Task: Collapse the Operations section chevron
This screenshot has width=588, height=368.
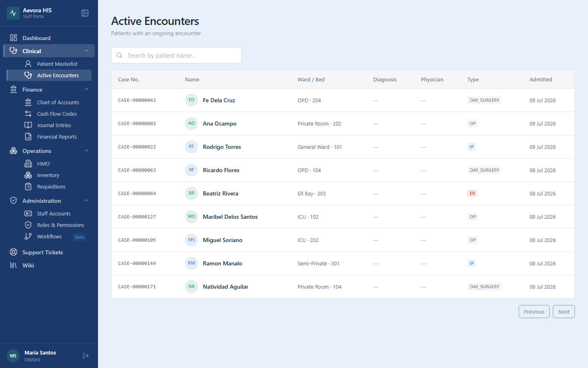Action: click(87, 151)
